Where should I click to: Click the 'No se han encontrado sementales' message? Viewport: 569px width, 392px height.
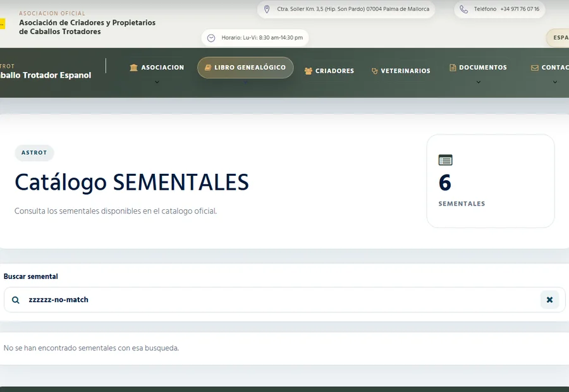point(91,348)
